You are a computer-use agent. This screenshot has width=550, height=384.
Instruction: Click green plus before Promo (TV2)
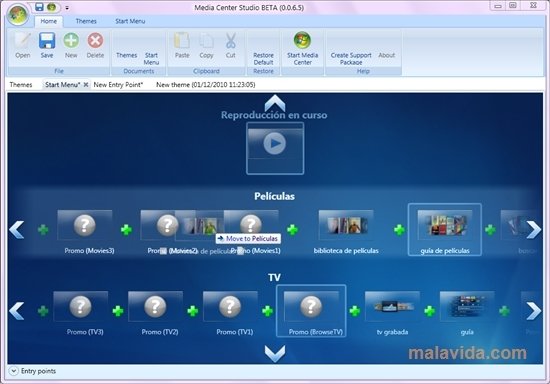pos(118,311)
